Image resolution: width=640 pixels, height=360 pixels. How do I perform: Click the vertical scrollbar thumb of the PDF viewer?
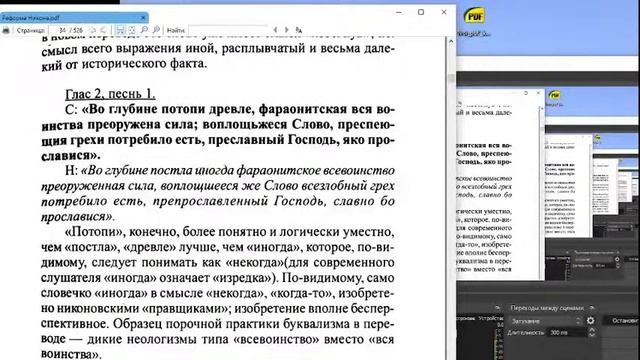coord(451,78)
